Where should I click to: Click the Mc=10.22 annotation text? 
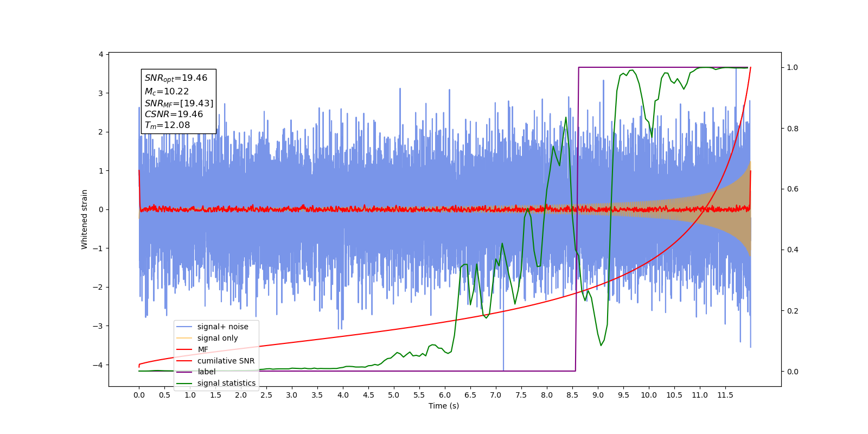click(167, 92)
